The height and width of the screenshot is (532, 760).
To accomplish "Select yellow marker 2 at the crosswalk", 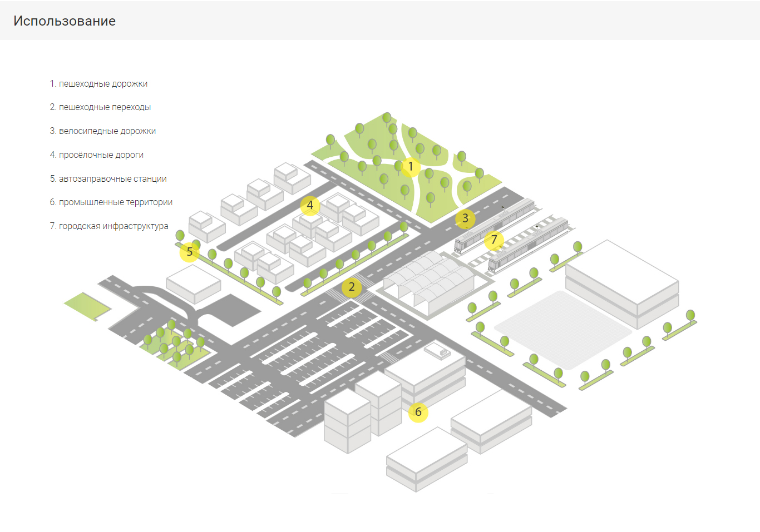I will [x=352, y=287].
